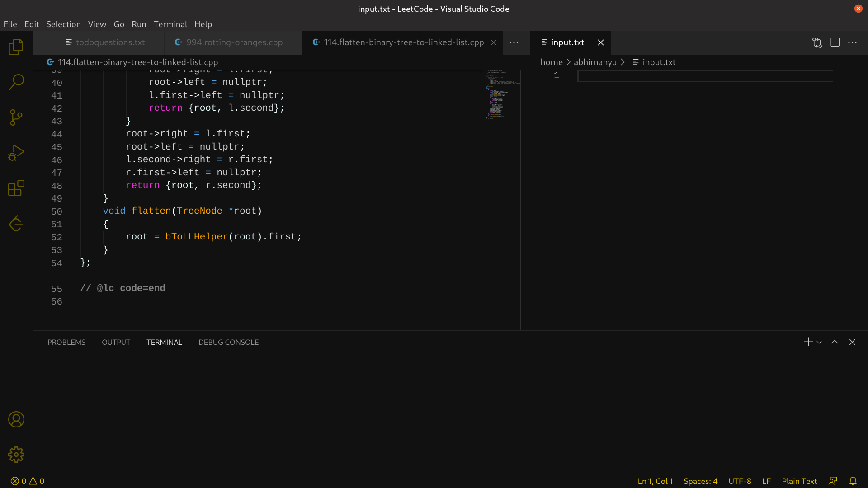Close the input.txt tab
The image size is (868, 488).
click(x=601, y=42)
